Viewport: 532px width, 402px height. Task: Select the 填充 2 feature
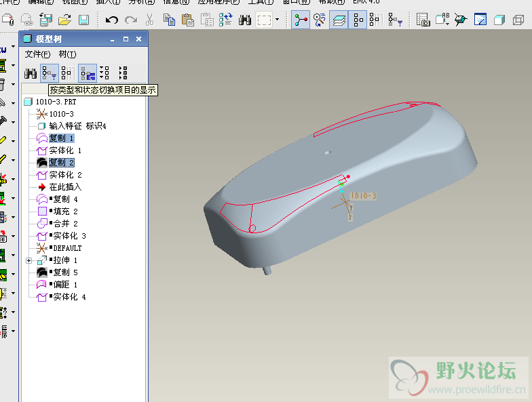tap(57, 212)
